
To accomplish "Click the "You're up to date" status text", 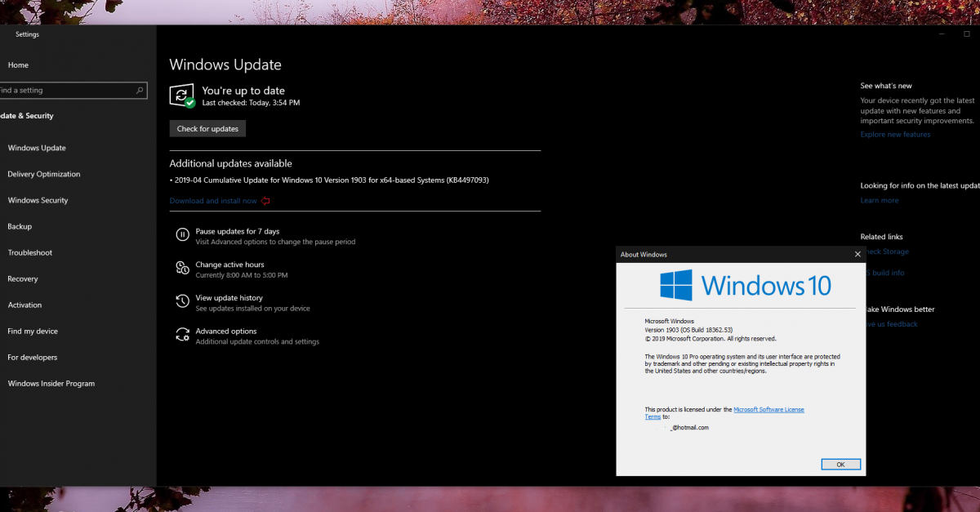I will click(x=243, y=91).
